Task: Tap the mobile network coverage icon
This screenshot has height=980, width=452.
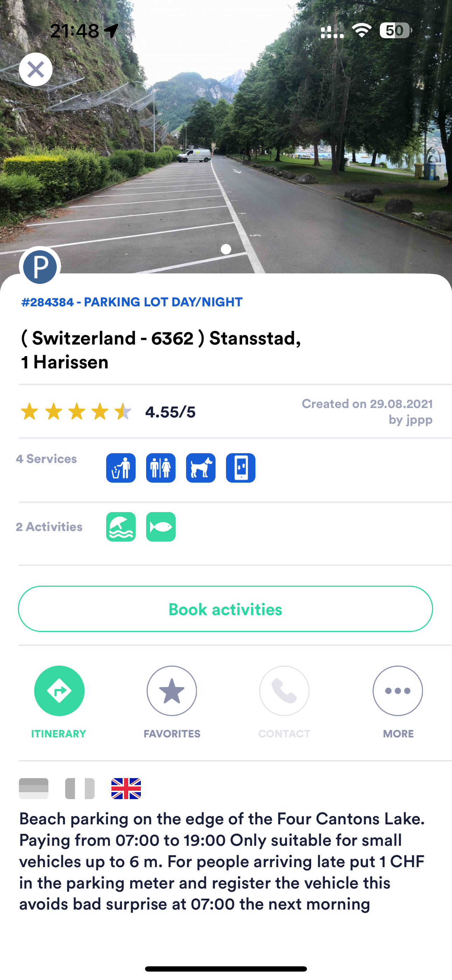Action: (240, 468)
